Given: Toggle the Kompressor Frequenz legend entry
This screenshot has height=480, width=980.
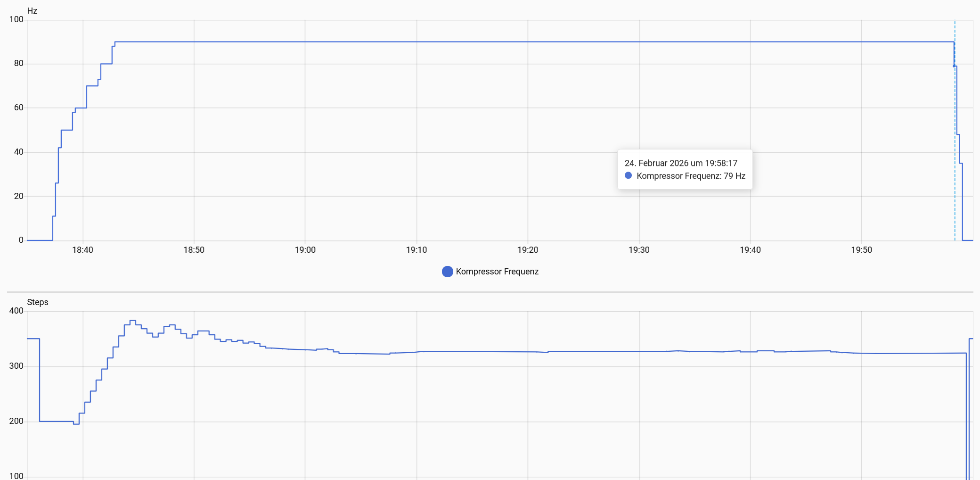Looking at the screenshot, I should tap(497, 272).
